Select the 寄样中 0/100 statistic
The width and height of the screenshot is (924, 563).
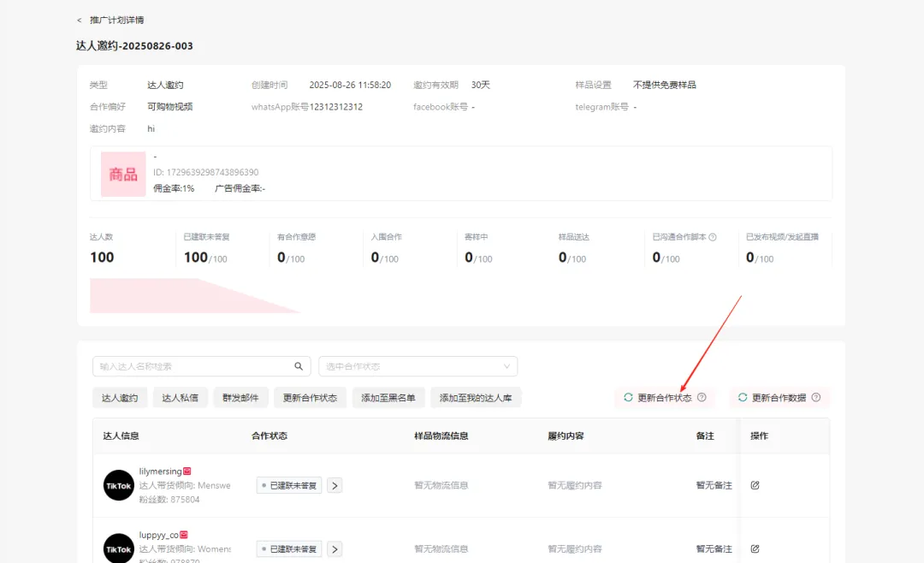[x=478, y=249]
